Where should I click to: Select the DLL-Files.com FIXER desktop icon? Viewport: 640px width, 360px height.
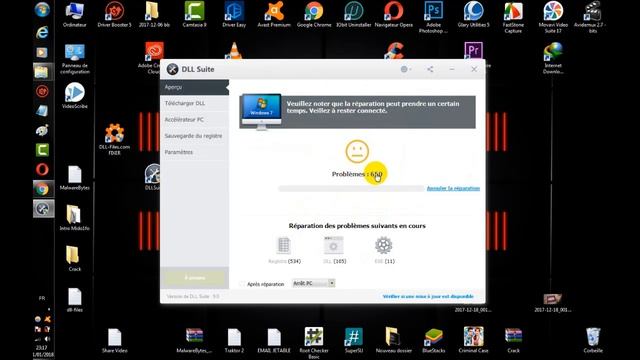[115, 140]
